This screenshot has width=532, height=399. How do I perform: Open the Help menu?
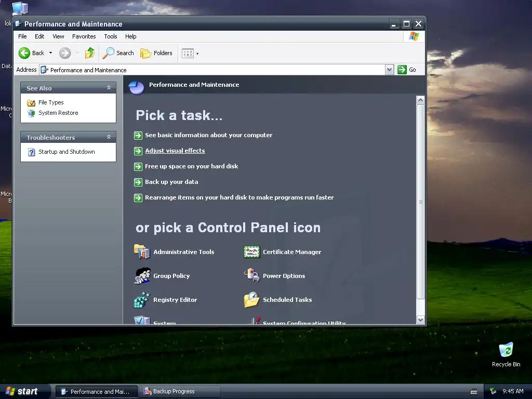click(x=130, y=36)
